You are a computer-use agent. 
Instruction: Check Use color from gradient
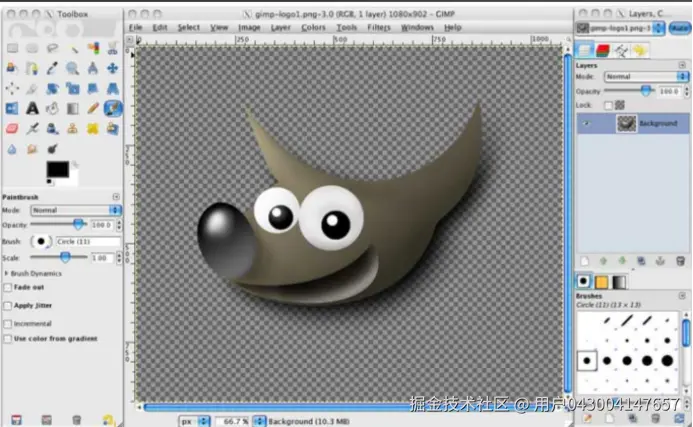(8, 339)
